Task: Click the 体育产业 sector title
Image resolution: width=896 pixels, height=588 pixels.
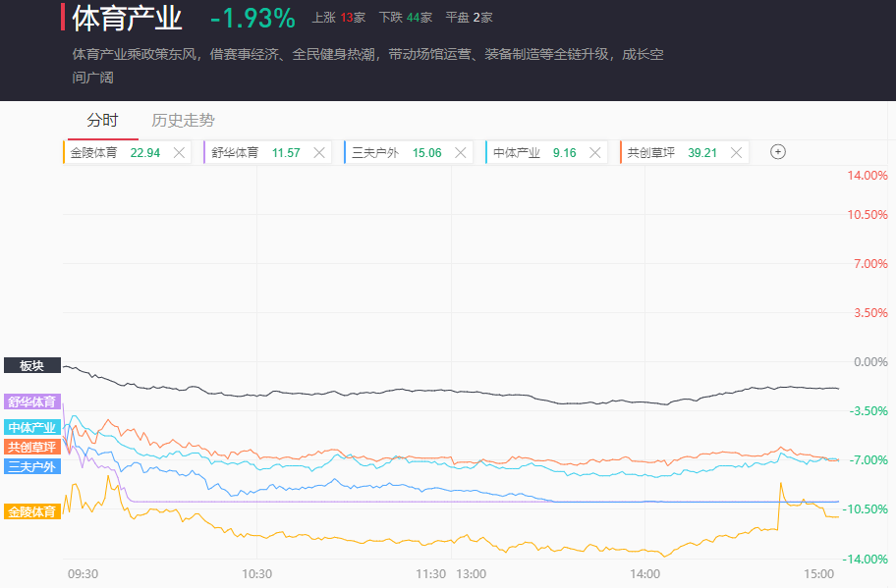Action: click(x=127, y=18)
